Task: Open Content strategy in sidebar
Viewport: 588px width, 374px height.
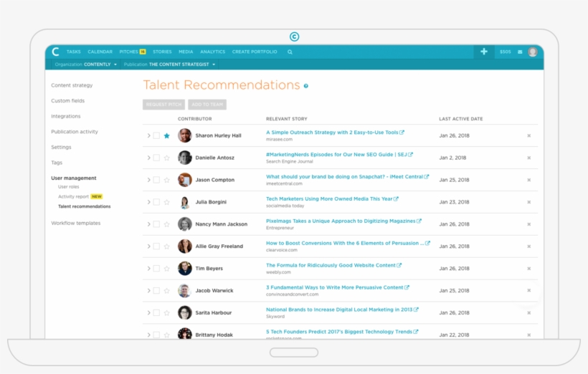Action: (72, 85)
